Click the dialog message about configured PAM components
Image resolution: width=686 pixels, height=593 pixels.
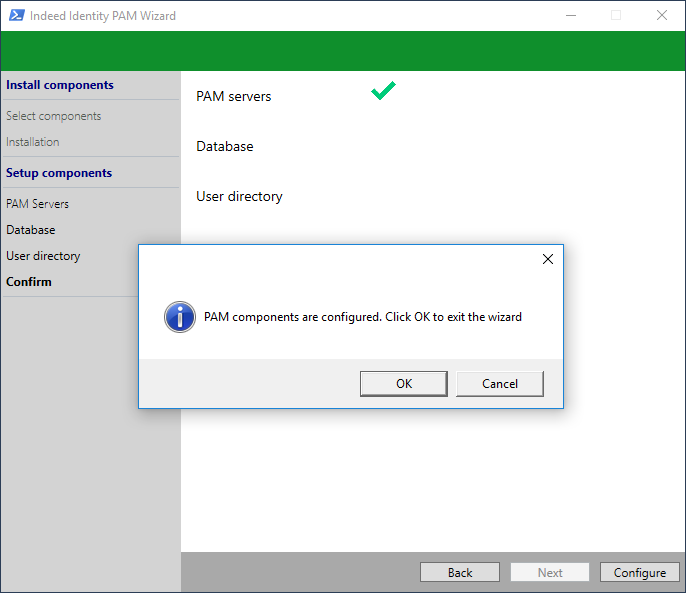coord(363,317)
